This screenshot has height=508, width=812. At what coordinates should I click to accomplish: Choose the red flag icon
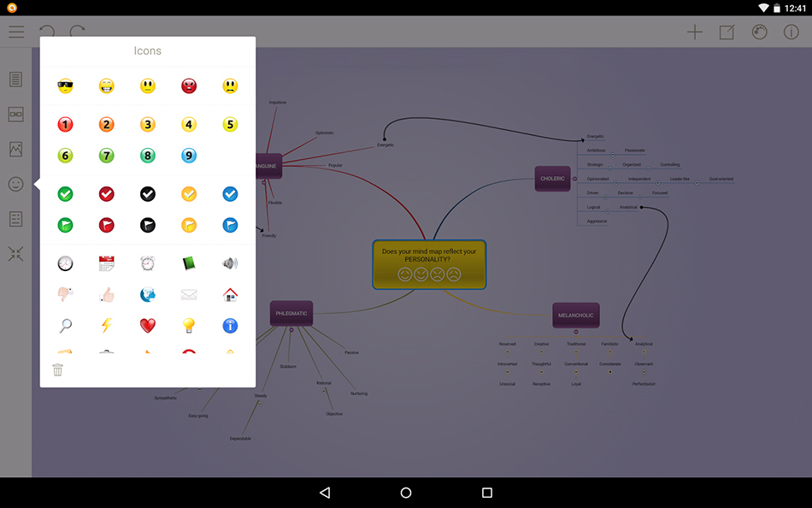[x=106, y=225]
